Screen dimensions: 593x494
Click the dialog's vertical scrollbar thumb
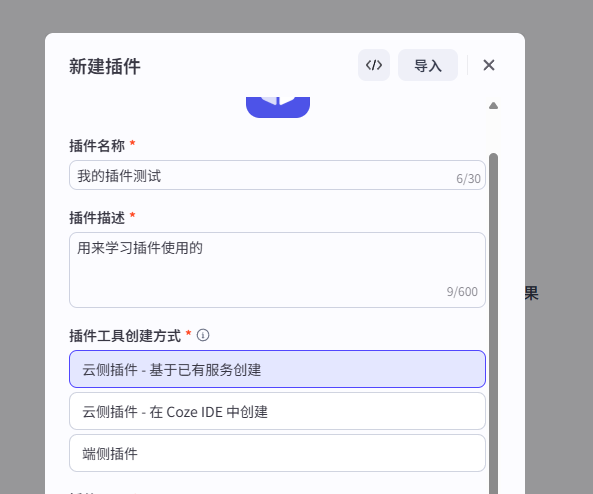tap(493, 323)
